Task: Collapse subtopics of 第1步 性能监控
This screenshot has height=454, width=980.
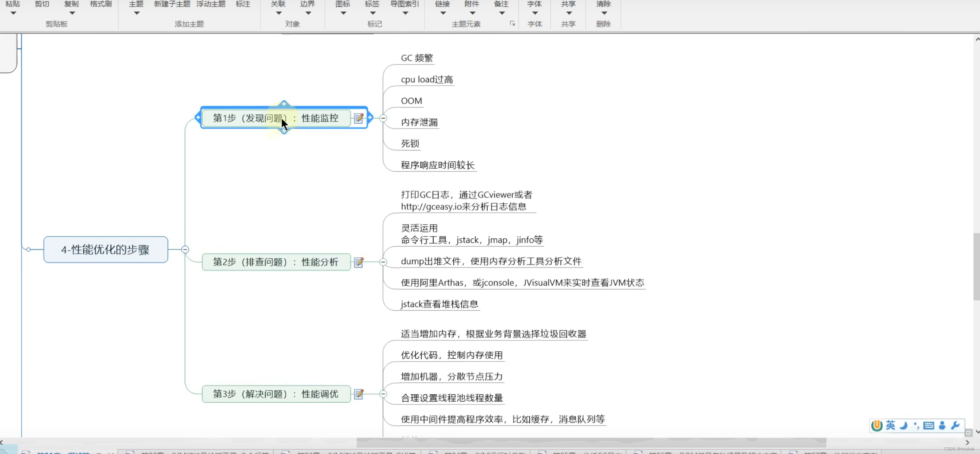Action: [x=383, y=118]
